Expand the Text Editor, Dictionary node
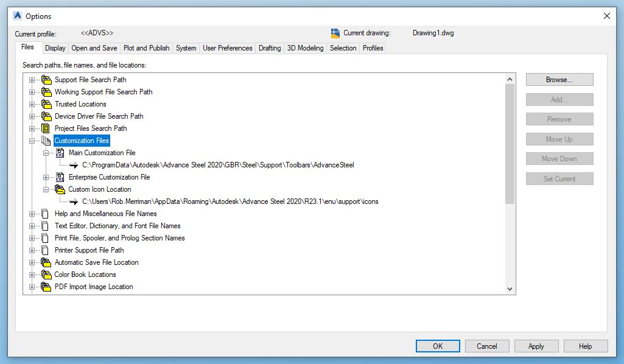The height and width of the screenshot is (364, 624). pos(33,226)
